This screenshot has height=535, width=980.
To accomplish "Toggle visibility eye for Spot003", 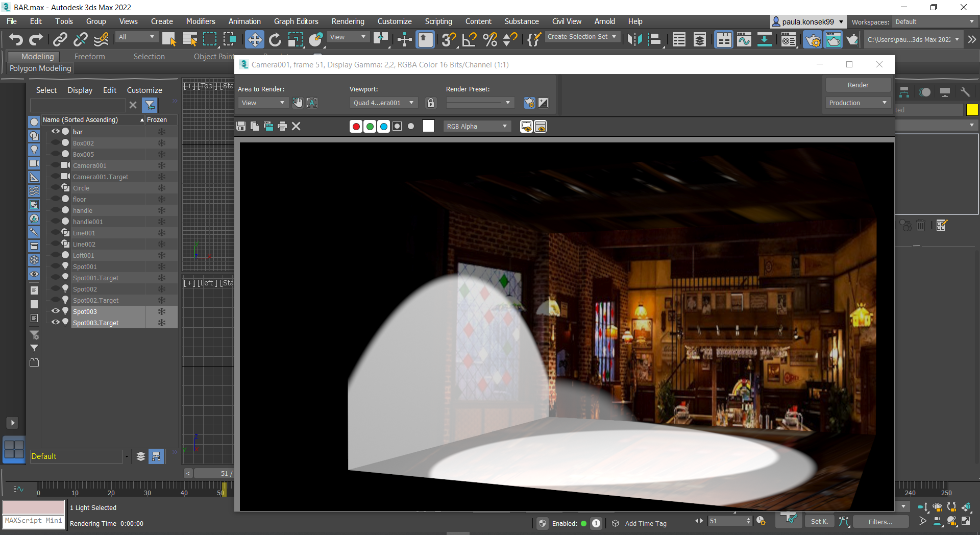I will 56,311.
